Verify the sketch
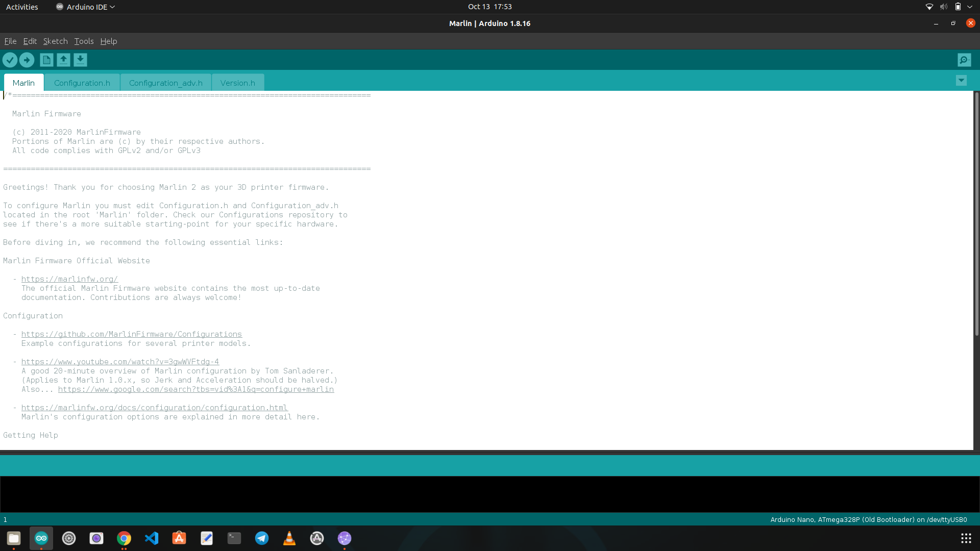This screenshot has height=551, width=980. (10, 60)
